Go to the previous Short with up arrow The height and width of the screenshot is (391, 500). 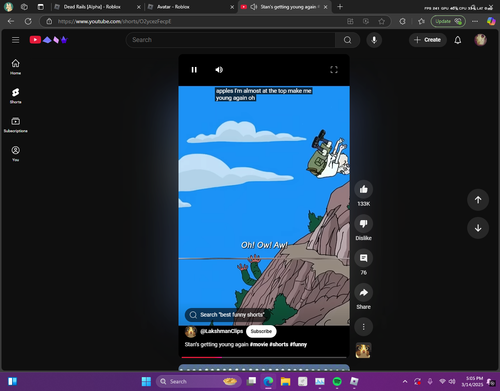click(478, 200)
